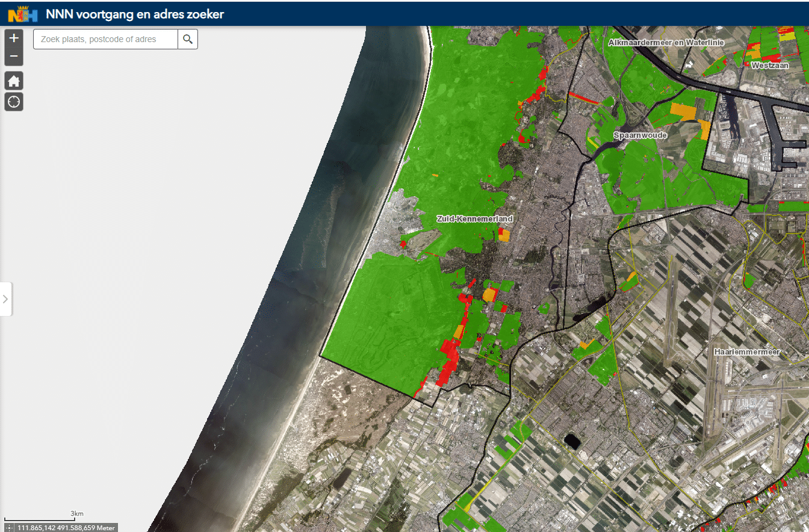Click the black lake south of Haarlem
The height and width of the screenshot is (532, 809).
(572, 441)
